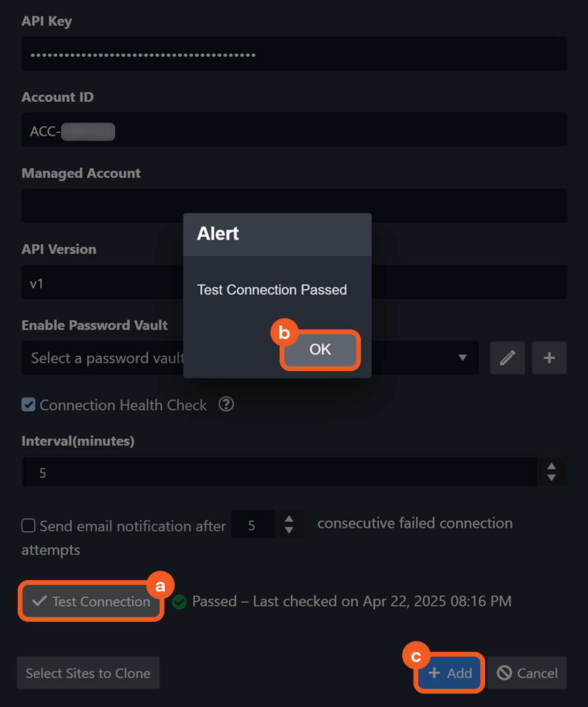588x707 pixels.
Task: Click the Add button
Action: [x=450, y=673]
